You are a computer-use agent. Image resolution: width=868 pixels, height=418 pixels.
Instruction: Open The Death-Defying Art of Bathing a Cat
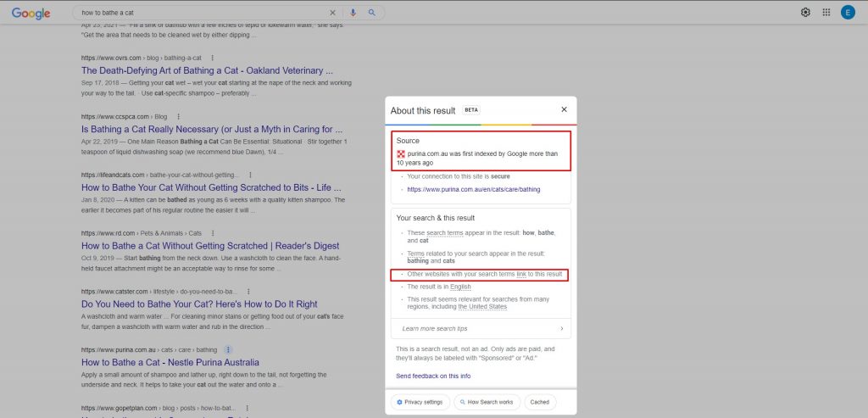(x=207, y=71)
